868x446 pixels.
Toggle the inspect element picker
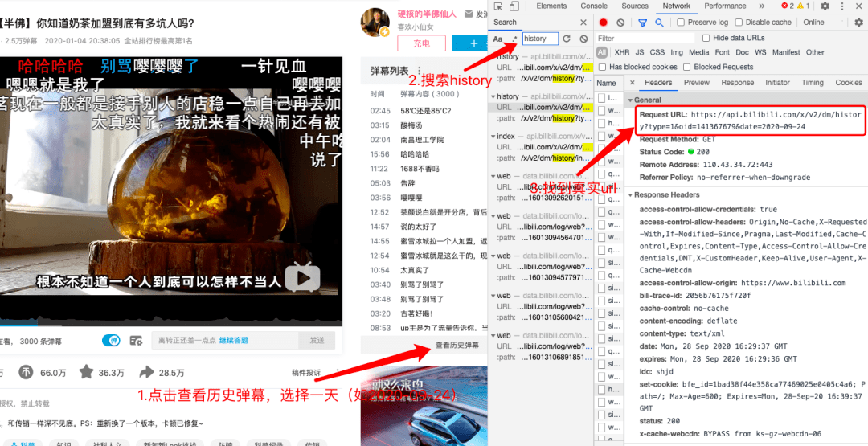(499, 6)
